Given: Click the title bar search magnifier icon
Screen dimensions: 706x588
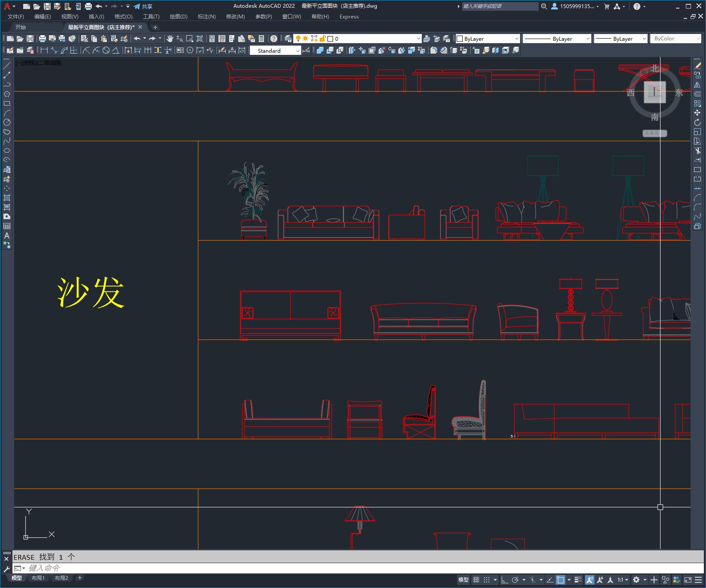Looking at the screenshot, I should [x=544, y=6].
